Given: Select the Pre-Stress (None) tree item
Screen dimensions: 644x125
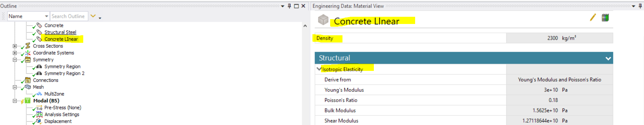Looking at the screenshot, I should [63, 108].
